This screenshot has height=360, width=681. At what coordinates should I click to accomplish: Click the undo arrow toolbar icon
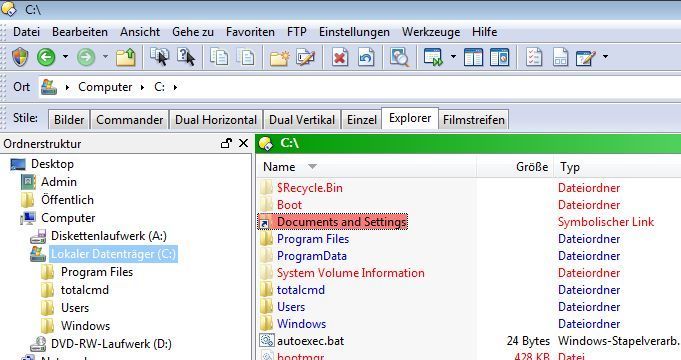pyautogui.click(x=366, y=57)
